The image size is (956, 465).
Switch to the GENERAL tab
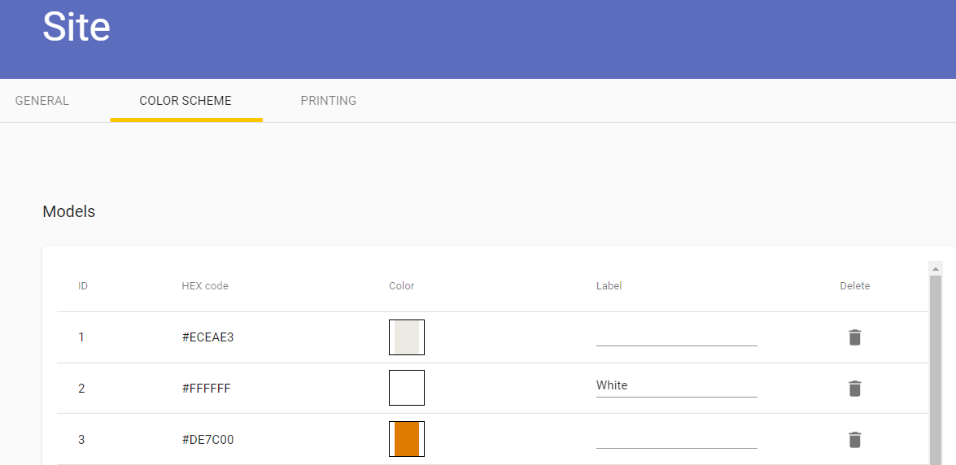(x=42, y=101)
